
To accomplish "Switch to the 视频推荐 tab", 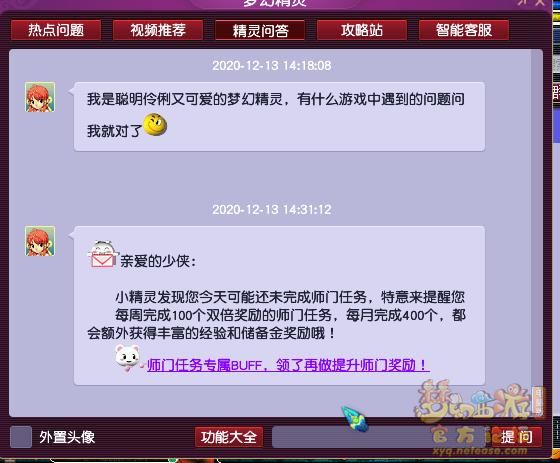I will point(158,30).
